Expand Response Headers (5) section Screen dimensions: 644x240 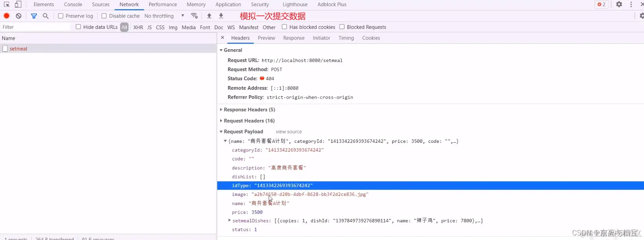(x=221, y=110)
